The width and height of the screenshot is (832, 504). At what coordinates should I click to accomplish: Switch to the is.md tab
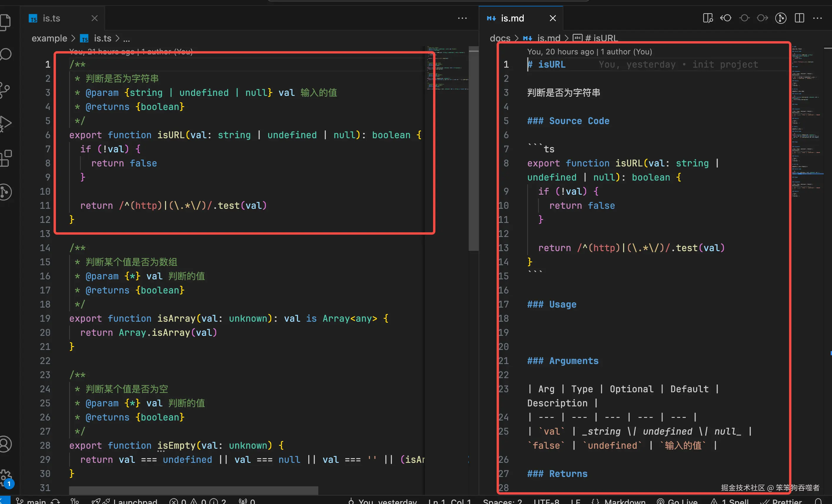pos(512,18)
